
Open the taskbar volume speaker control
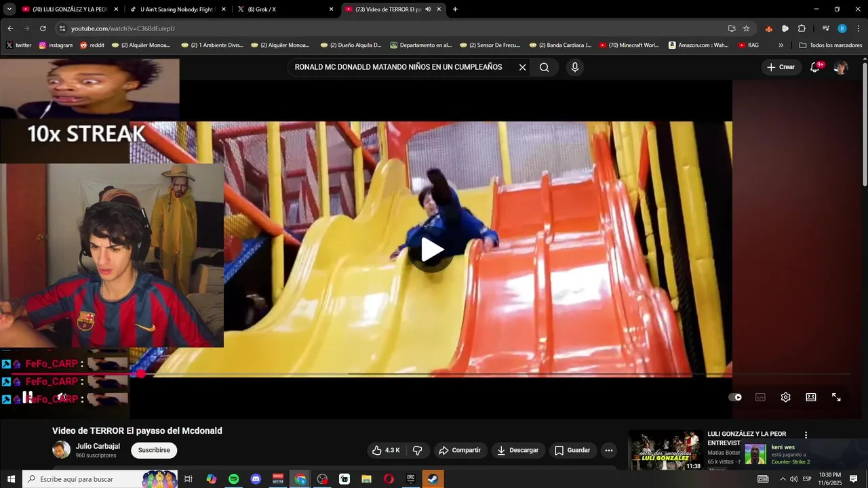[793, 479]
